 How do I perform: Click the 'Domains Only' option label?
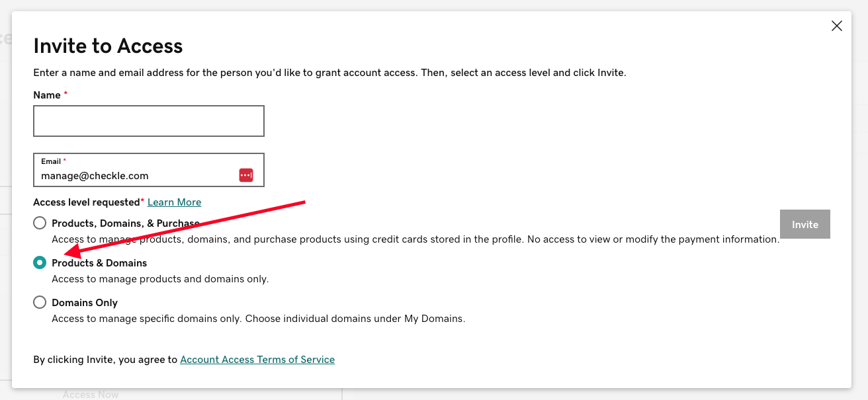coord(85,303)
